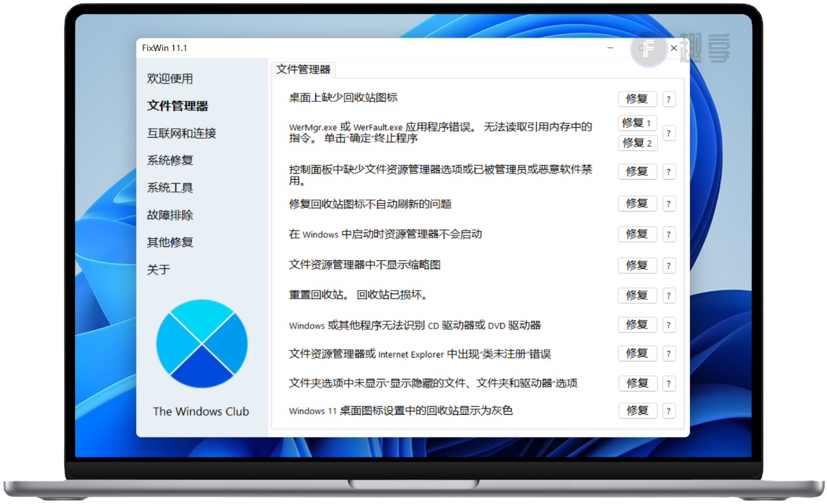Screen dimensions: 827x504
Task: Click 修复 for 控制面板中缺少文件资源管理器选项
Action: coord(637,172)
